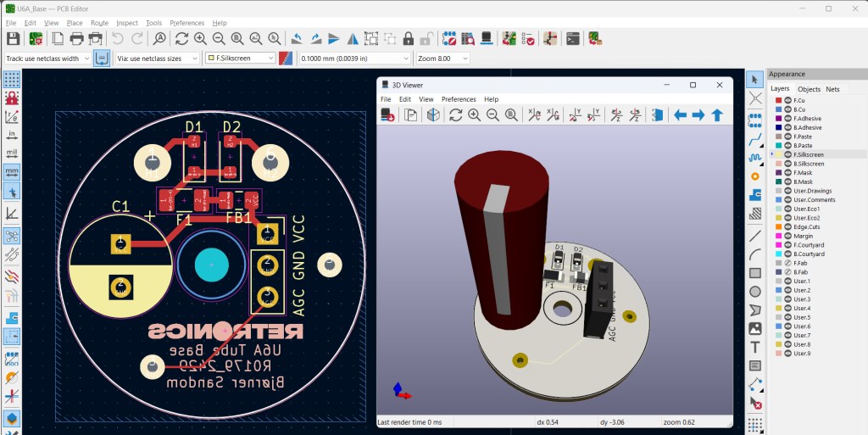Open the Route menu
The image size is (868, 435).
coord(99,23)
